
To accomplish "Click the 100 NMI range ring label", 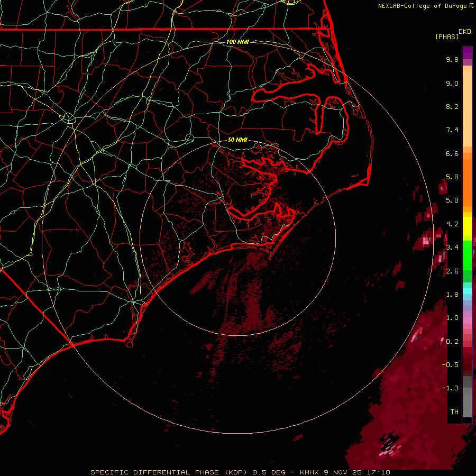I will 237,42.
